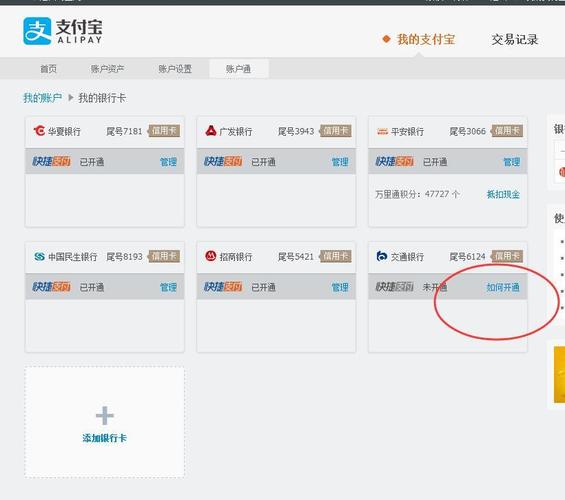Open the 我的支付宝 top navigation

[426, 39]
